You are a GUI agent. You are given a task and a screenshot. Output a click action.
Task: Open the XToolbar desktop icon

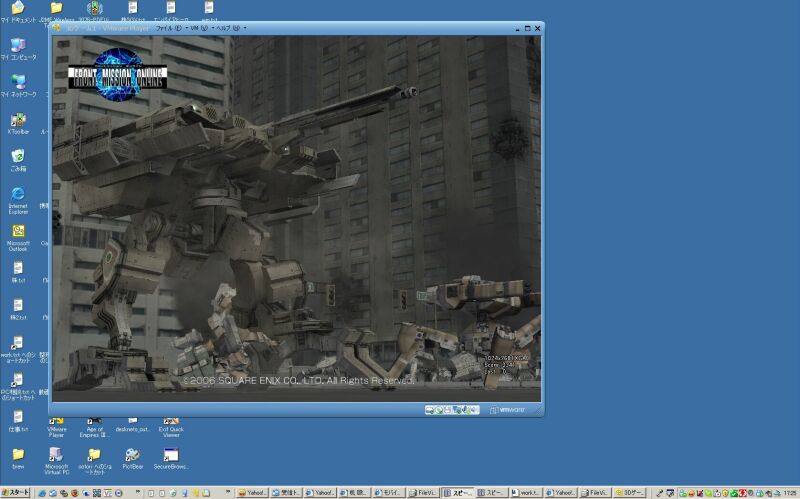[x=18, y=123]
